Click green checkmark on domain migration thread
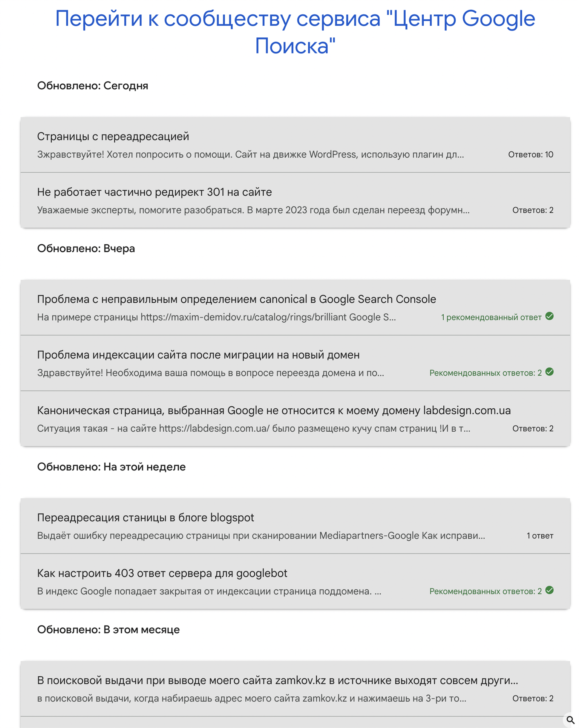This screenshot has width=579, height=728. 549,372
